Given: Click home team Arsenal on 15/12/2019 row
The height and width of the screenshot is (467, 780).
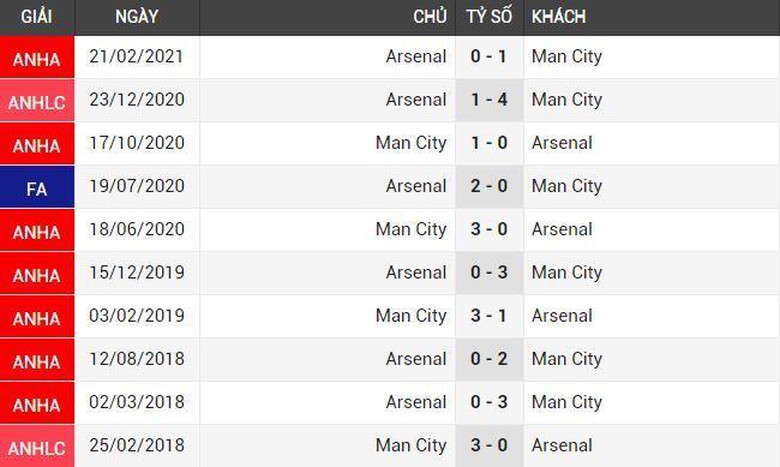Looking at the screenshot, I should pyautogui.click(x=416, y=272).
